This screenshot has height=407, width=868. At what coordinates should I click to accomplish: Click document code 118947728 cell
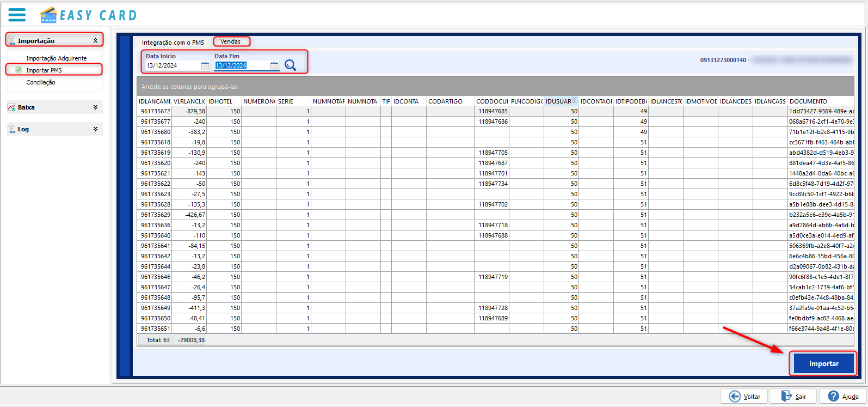[493, 308]
